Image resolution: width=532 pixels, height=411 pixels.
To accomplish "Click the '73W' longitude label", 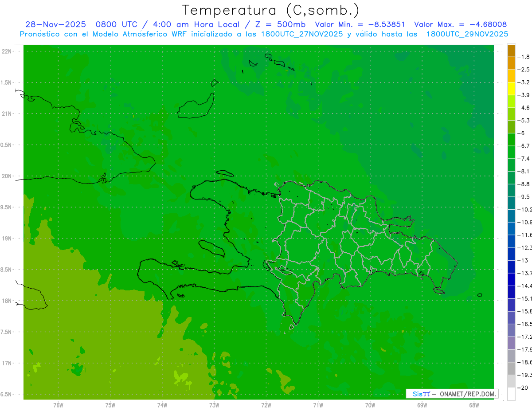I will pyautogui.click(x=214, y=405).
